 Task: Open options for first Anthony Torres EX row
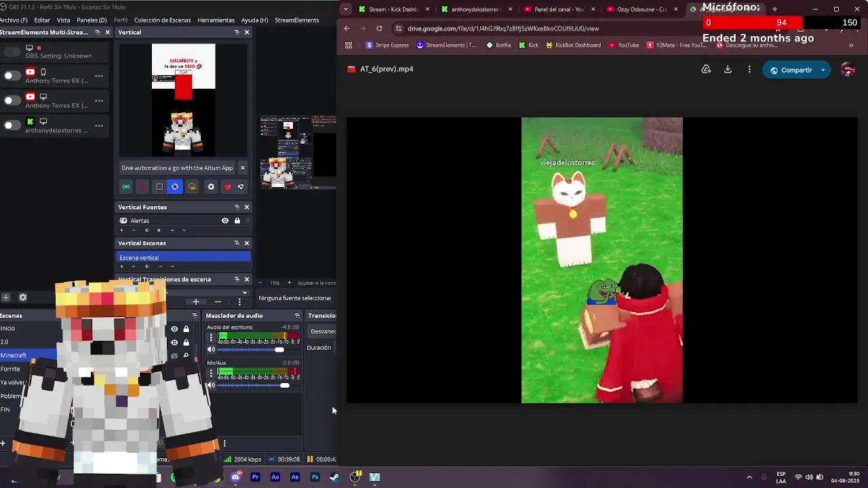click(99, 76)
